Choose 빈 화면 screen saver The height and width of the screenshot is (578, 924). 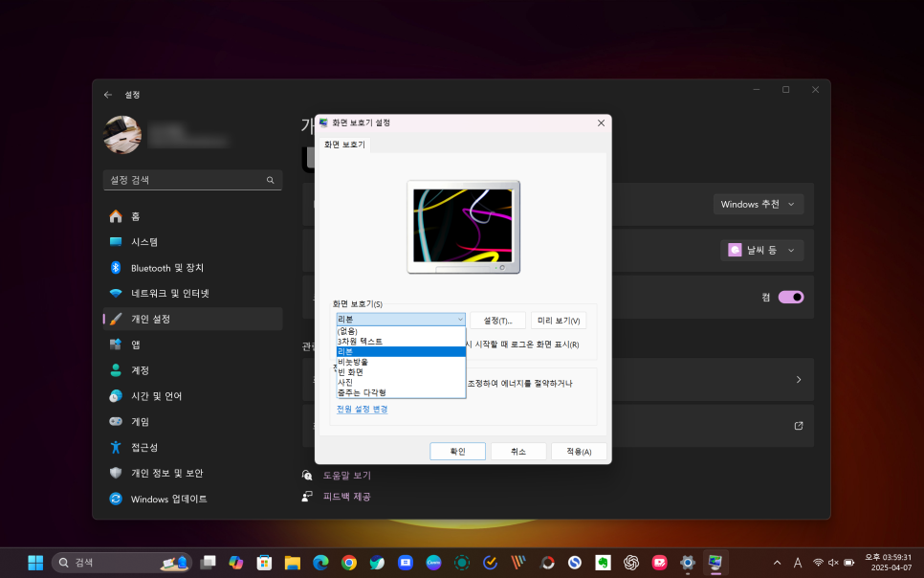(401, 372)
